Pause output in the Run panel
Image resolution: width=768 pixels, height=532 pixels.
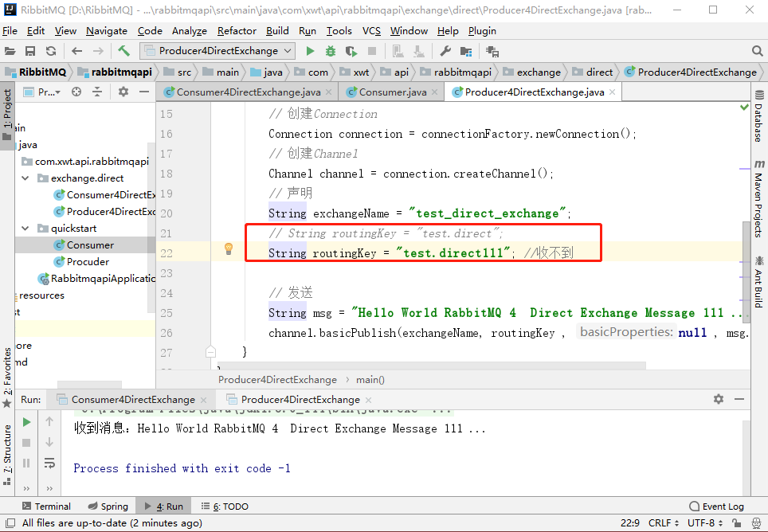(x=26, y=463)
